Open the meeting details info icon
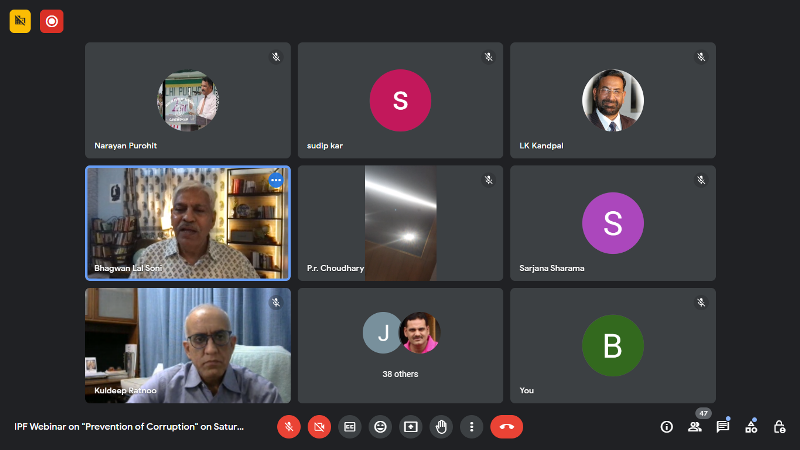The image size is (800, 450). click(x=667, y=426)
